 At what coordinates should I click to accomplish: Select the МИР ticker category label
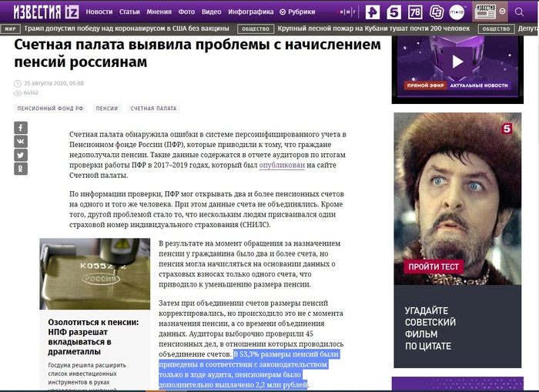(10, 29)
